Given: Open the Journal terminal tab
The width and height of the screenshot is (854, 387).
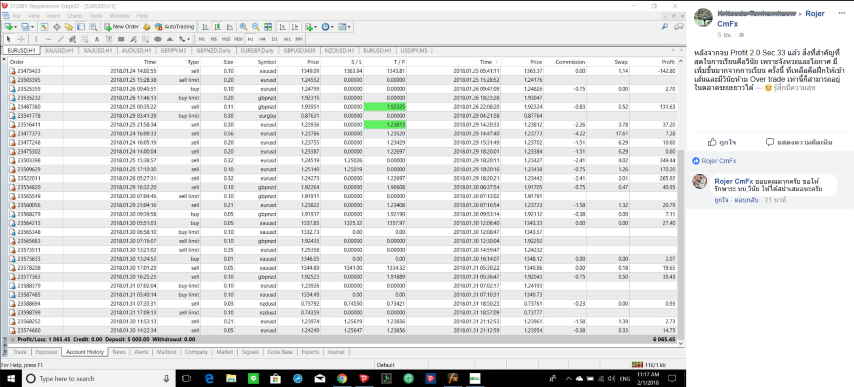Looking at the screenshot, I should pyautogui.click(x=336, y=352).
